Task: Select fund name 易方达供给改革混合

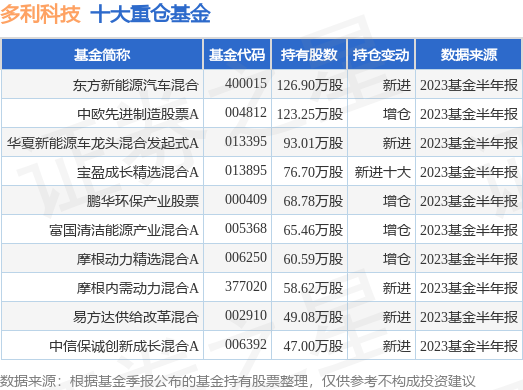Action: coord(136,317)
